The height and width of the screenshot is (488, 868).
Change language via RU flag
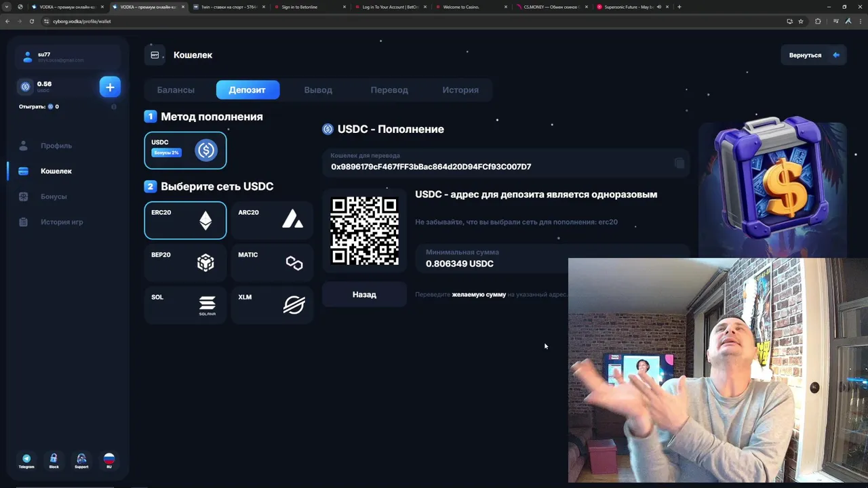click(x=108, y=461)
